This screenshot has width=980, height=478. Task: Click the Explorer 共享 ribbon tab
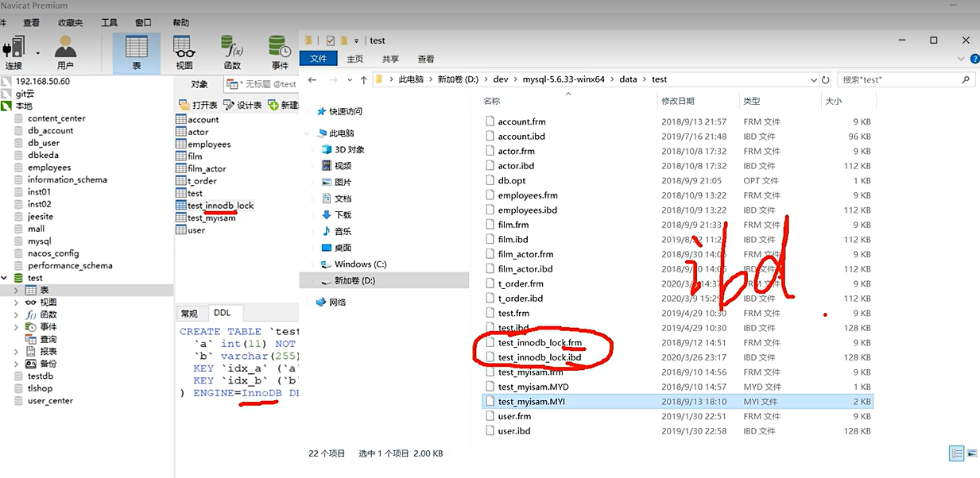coord(390,59)
